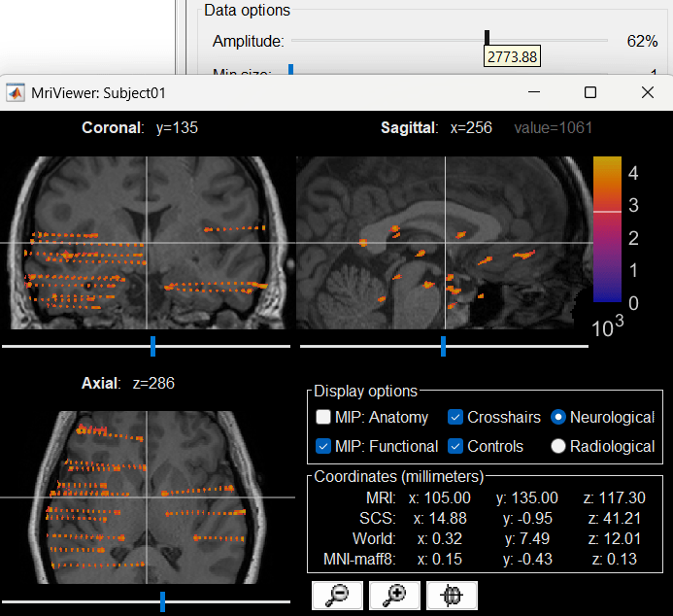Click the value=1061 readout
673x616 pixels.
[x=554, y=127]
